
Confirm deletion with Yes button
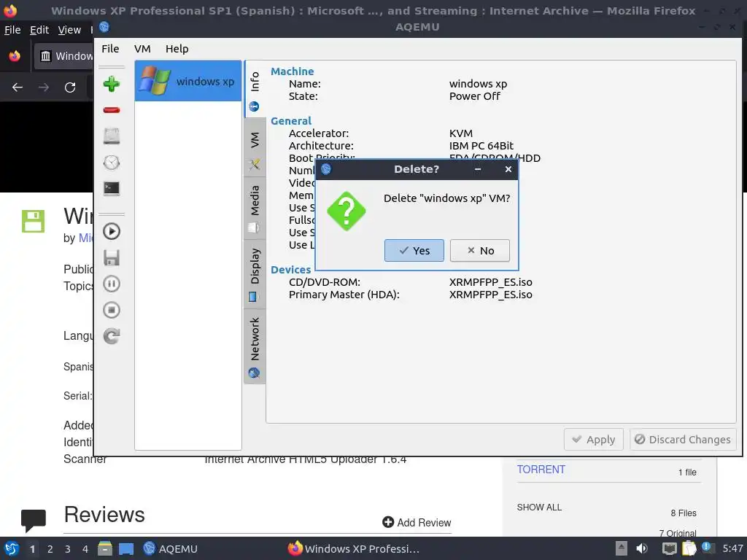click(x=414, y=251)
